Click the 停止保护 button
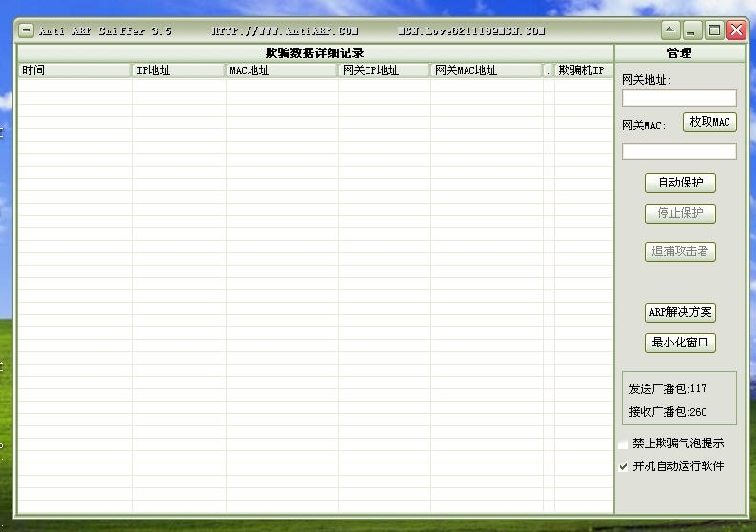 click(x=680, y=213)
